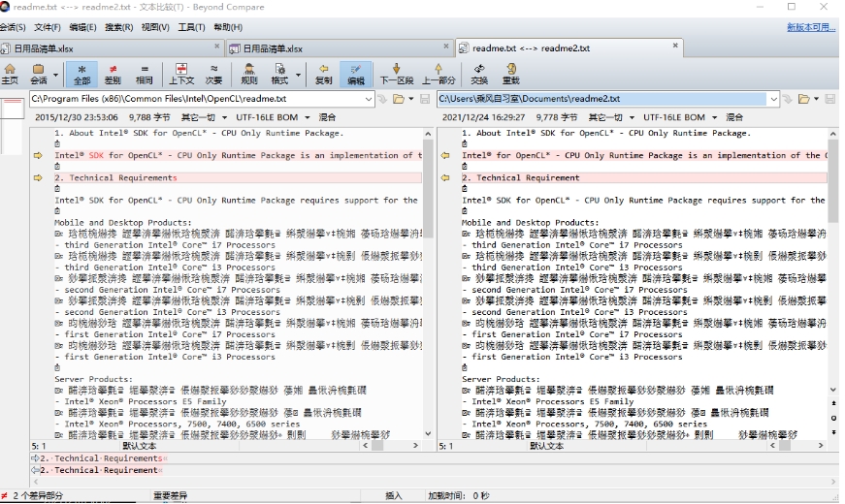Click left copy arrow on 'Technical Requirements' line

(38, 177)
